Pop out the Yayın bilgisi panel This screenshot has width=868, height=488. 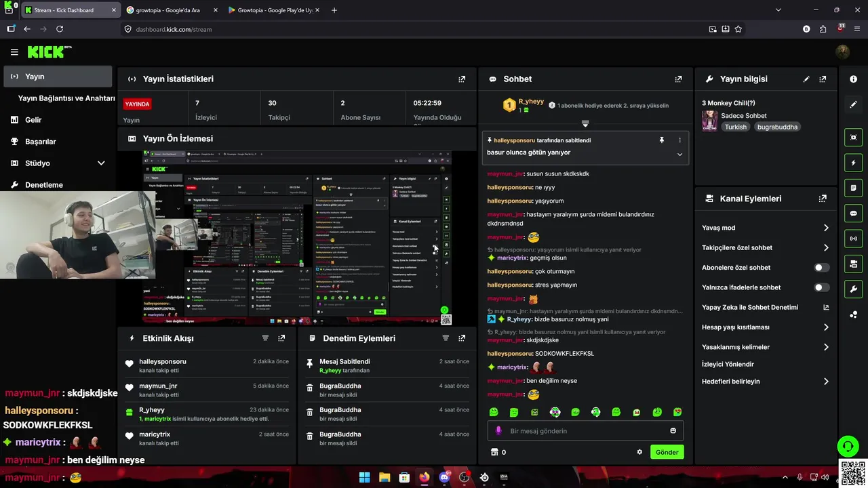tap(823, 79)
